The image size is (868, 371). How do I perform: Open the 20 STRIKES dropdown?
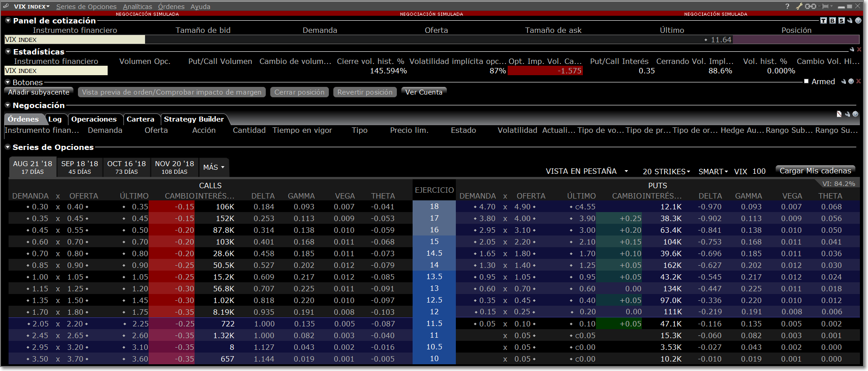(x=666, y=172)
